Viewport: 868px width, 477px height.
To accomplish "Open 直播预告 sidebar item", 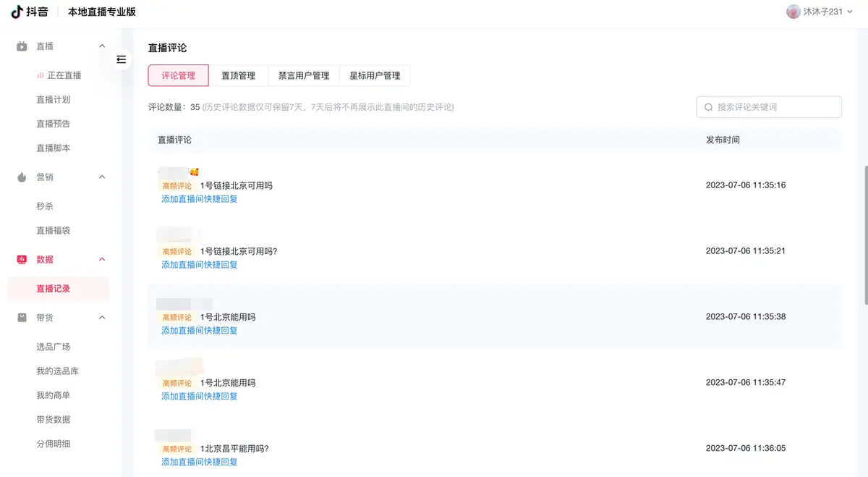I will tap(54, 124).
